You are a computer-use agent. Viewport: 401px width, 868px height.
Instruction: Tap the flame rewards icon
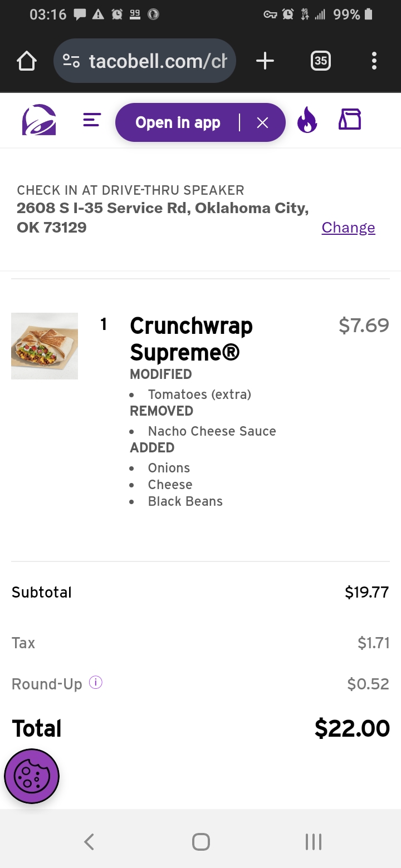307,120
